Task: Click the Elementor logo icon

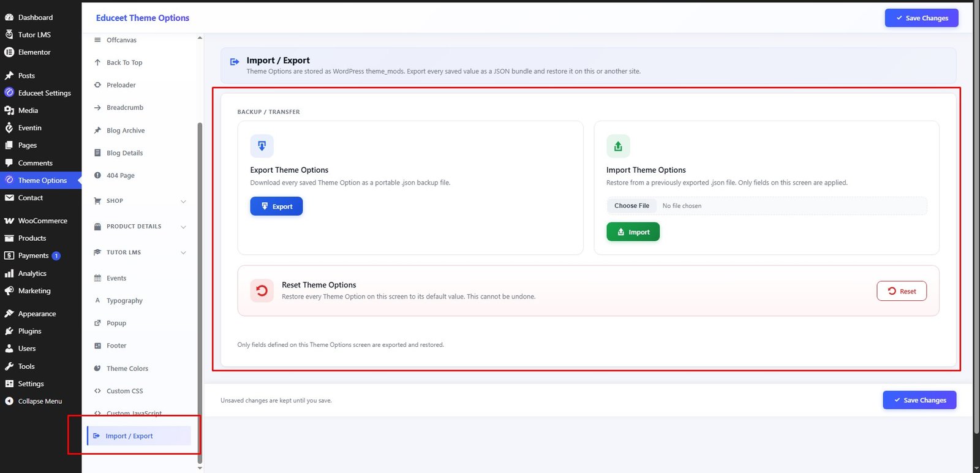Action: tap(9, 52)
